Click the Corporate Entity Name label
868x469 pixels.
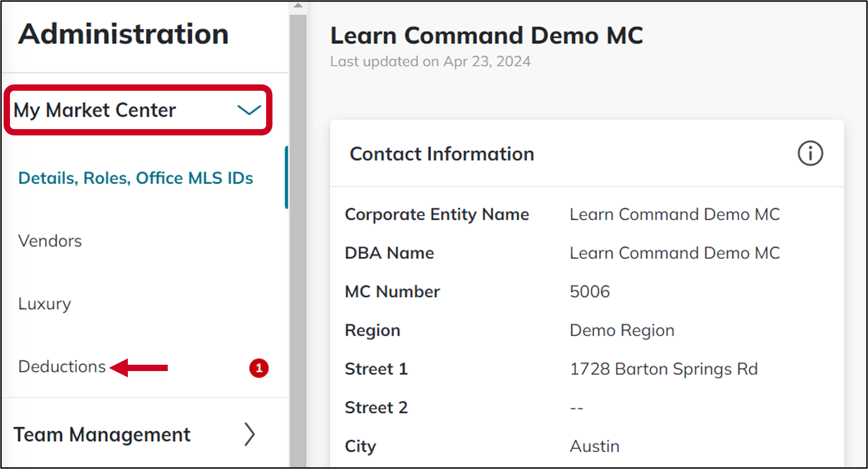click(x=437, y=214)
